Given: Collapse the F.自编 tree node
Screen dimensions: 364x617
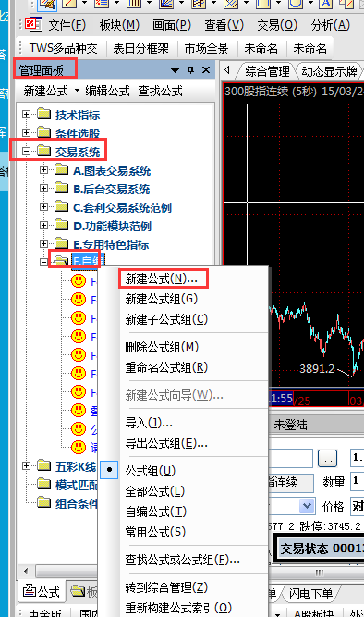Looking at the screenshot, I should [x=44, y=262].
